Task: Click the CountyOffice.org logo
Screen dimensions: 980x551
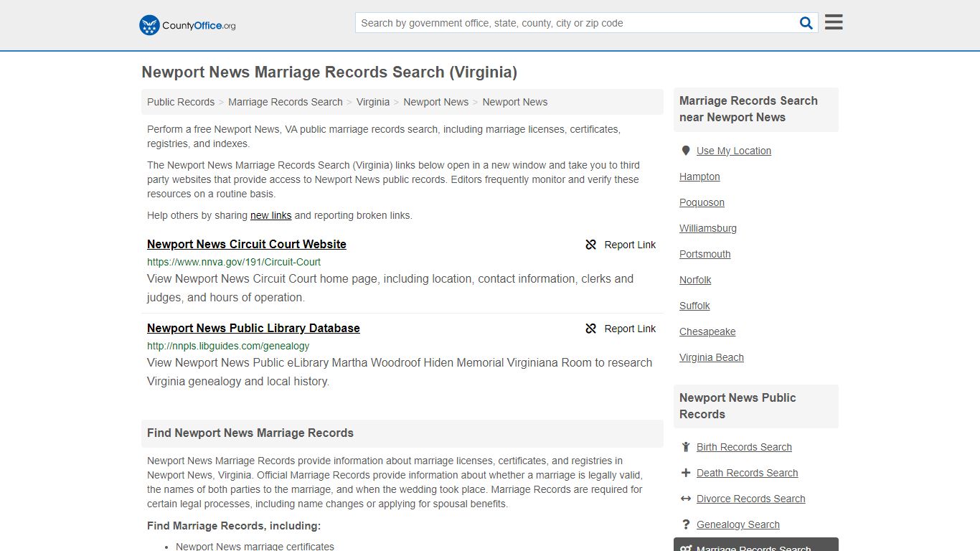Action: coord(187,25)
